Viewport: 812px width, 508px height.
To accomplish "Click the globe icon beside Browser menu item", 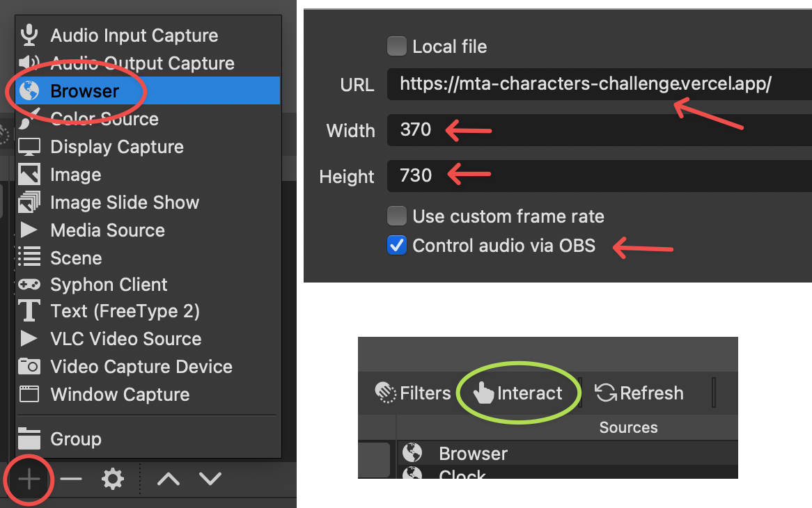I will point(29,90).
